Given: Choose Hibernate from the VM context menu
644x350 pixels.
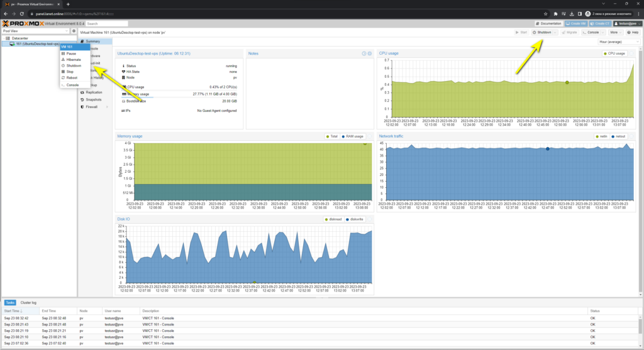Looking at the screenshot, I should pos(74,60).
